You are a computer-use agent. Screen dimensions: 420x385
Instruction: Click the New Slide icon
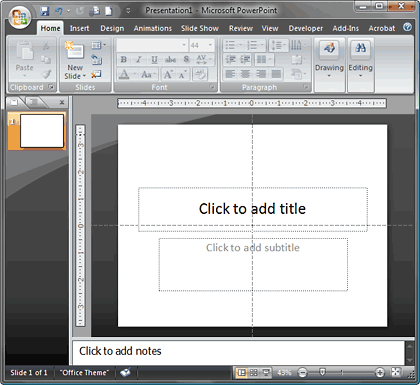(x=75, y=52)
